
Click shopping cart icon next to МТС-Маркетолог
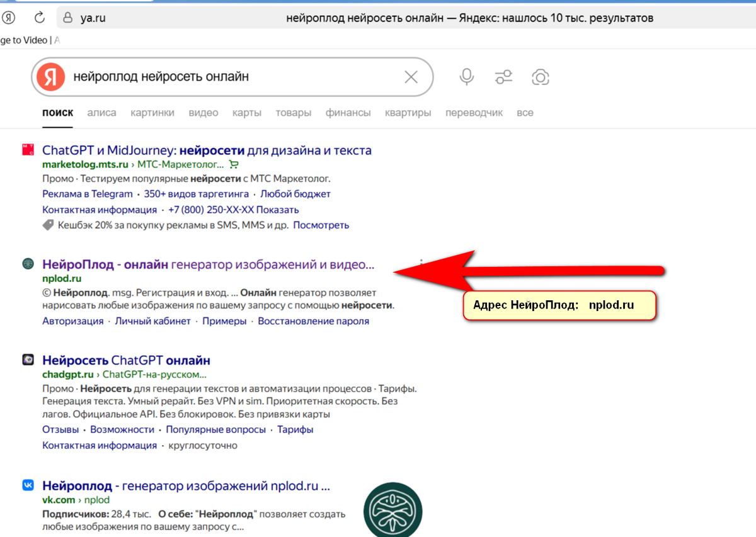click(x=234, y=164)
